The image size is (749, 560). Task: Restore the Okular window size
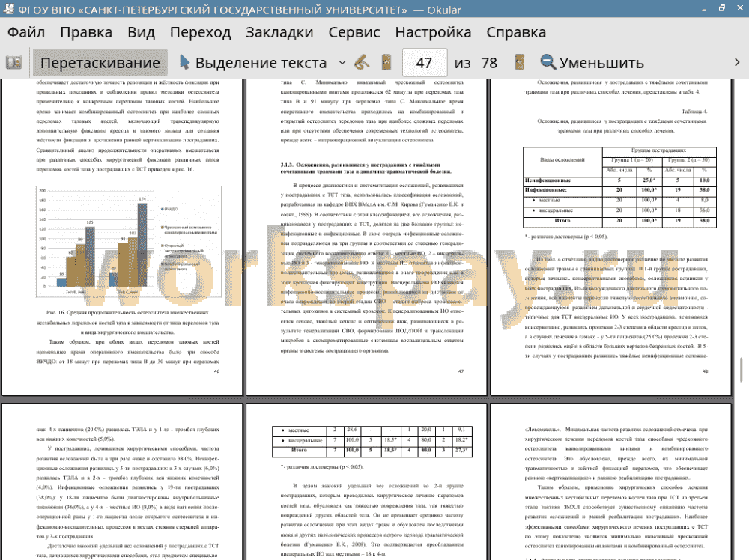722,8
